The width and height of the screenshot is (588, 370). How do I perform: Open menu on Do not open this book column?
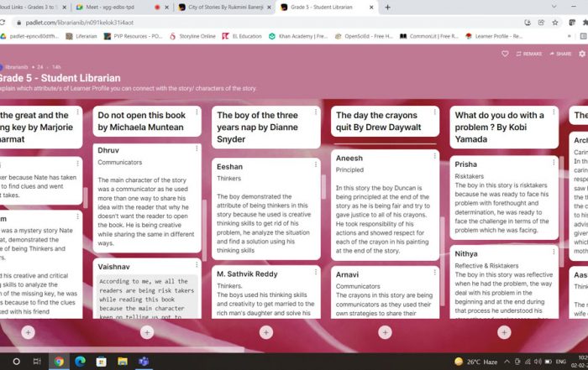[197, 112]
